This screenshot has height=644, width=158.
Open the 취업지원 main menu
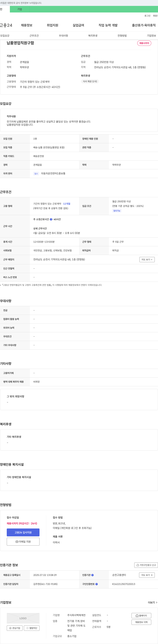pos(52,25)
